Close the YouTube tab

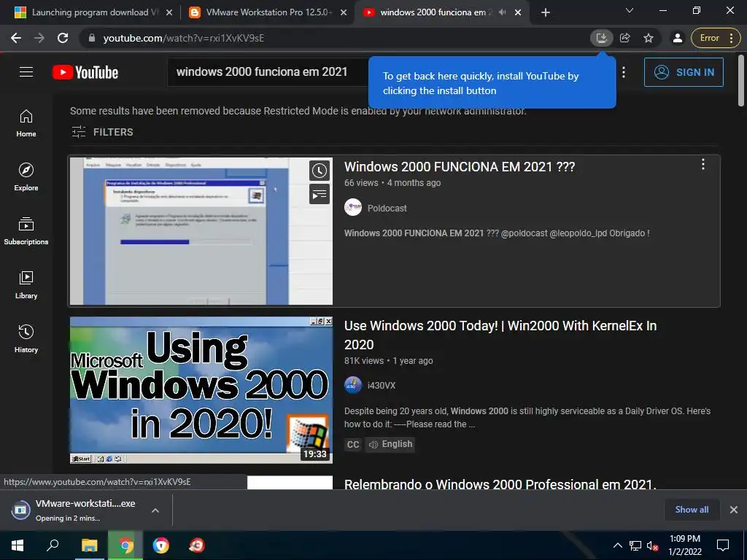pyautogui.click(x=518, y=12)
